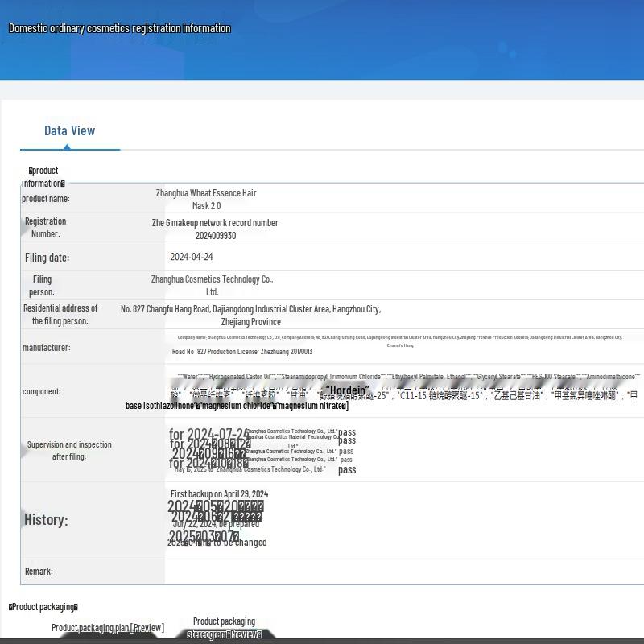Click the Product packaging section heading

(x=43, y=607)
